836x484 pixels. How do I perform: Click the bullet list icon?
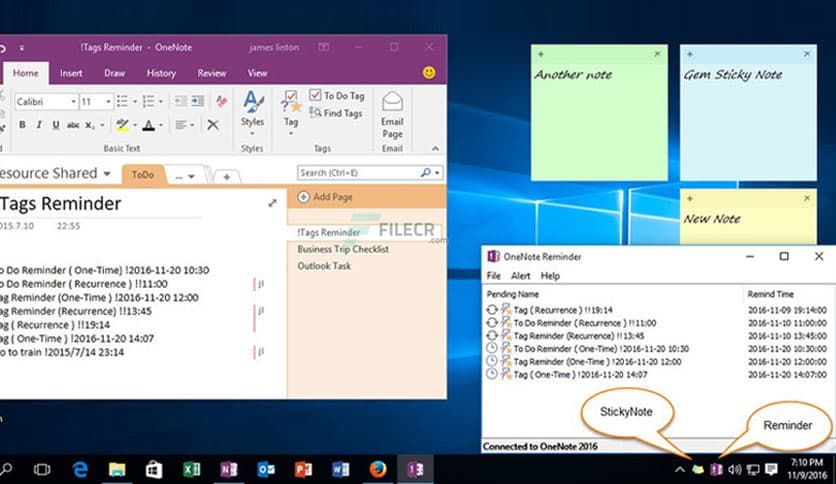coord(122,101)
